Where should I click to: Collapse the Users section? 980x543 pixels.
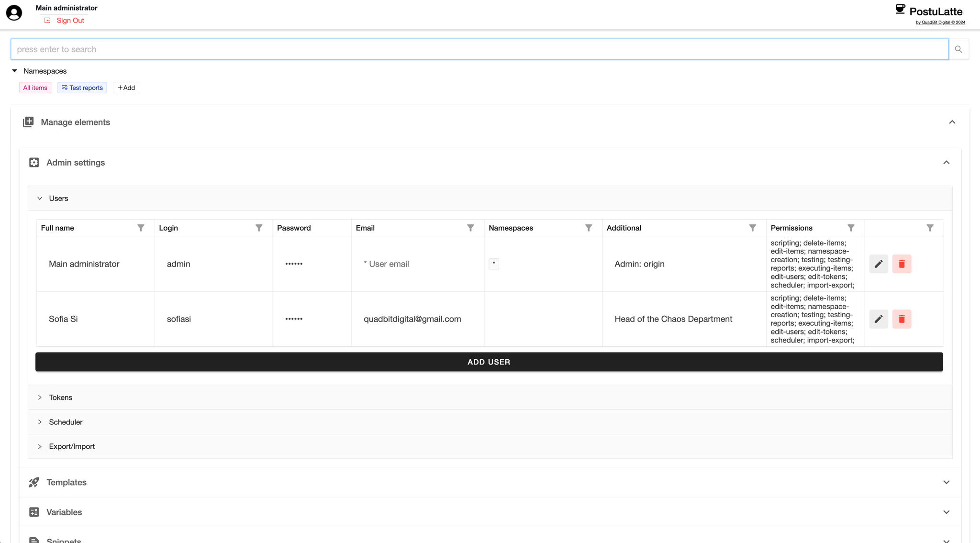tap(40, 198)
